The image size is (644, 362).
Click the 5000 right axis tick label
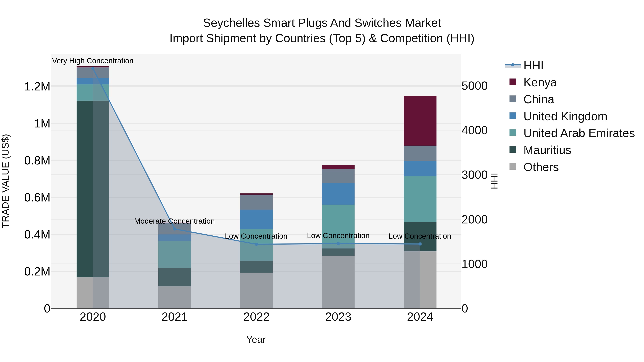(x=474, y=86)
